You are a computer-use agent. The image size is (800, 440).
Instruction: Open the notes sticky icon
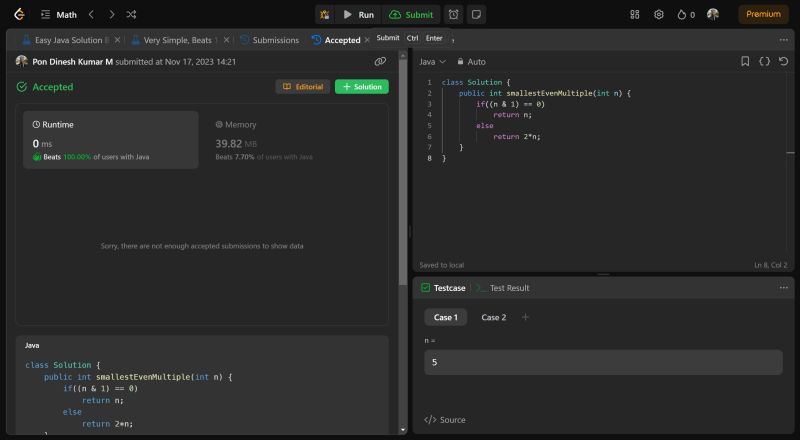[x=476, y=15]
